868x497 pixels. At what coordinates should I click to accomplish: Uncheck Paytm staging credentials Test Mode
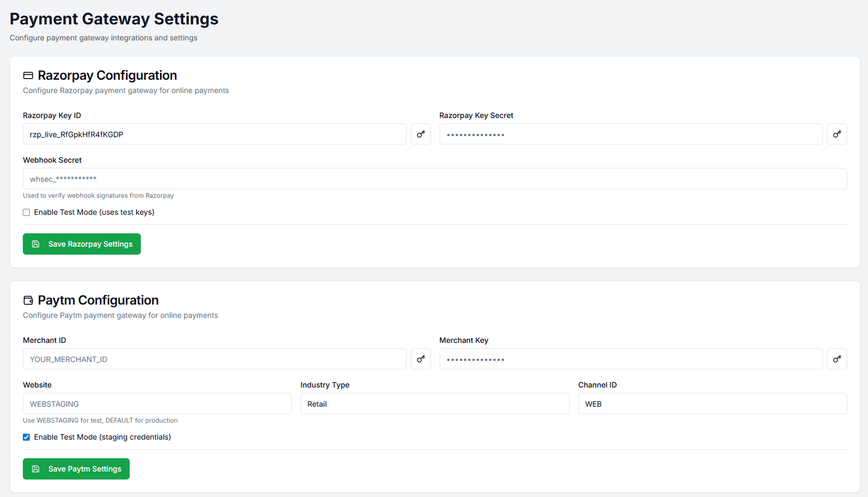[27, 437]
